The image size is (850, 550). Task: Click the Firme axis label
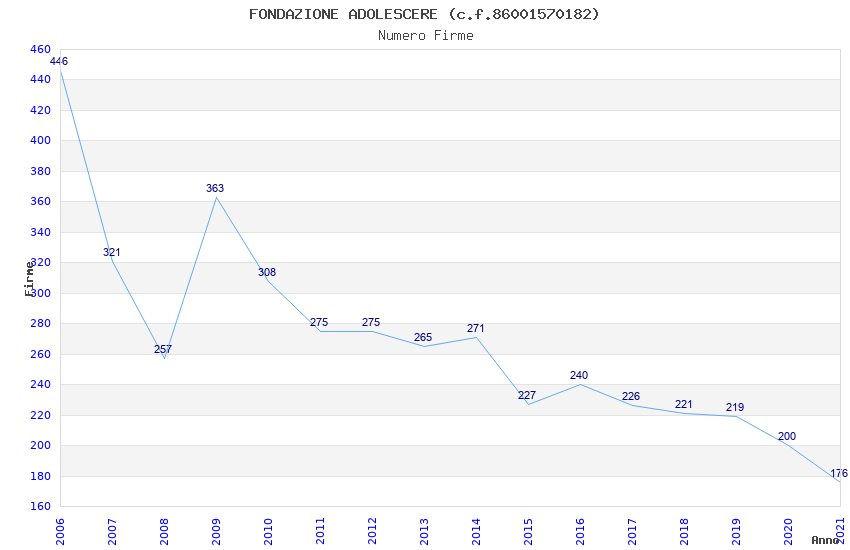pyautogui.click(x=29, y=279)
